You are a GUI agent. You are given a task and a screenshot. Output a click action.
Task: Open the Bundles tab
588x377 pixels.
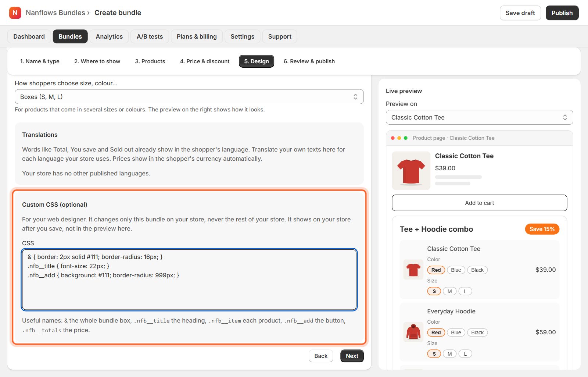click(x=70, y=36)
